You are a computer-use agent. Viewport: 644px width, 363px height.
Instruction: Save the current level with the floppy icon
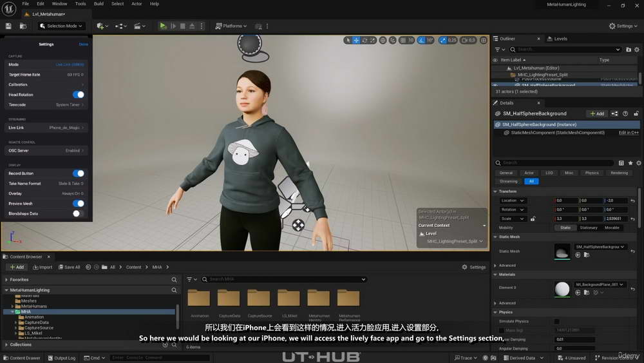8,26
